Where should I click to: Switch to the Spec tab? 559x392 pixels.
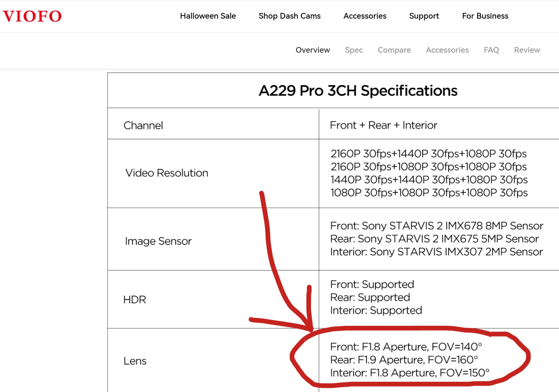coord(354,50)
